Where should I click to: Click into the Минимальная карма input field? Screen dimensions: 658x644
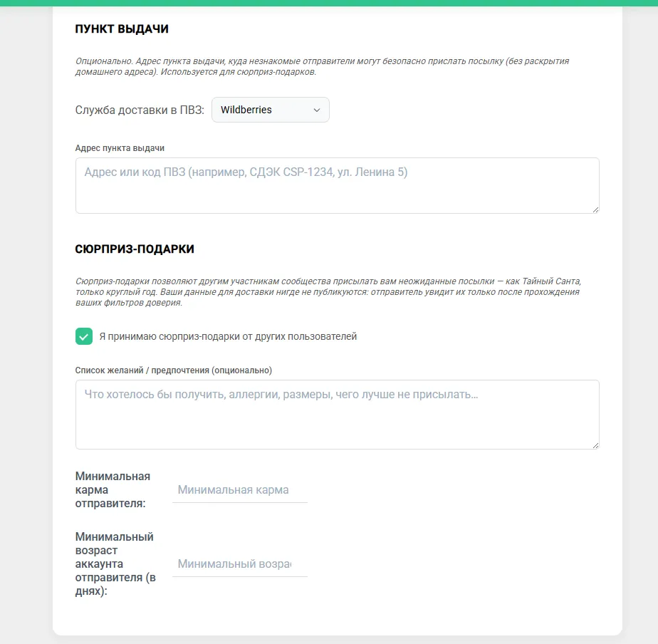(x=240, y=490)
